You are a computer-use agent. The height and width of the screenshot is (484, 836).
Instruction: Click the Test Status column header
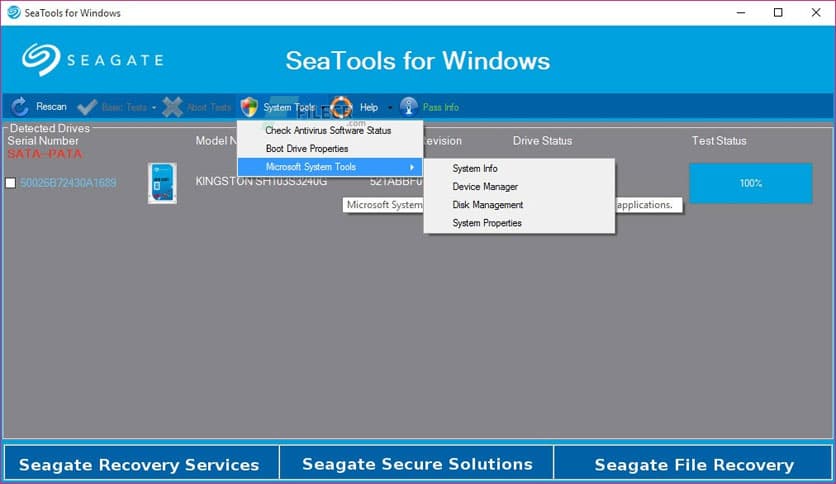tap(719, 141)
